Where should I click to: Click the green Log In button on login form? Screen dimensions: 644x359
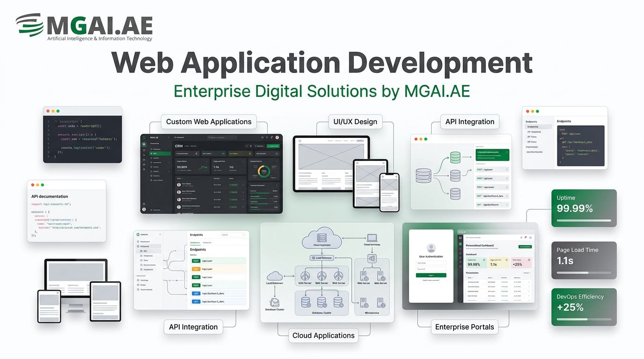pos(431,275)
